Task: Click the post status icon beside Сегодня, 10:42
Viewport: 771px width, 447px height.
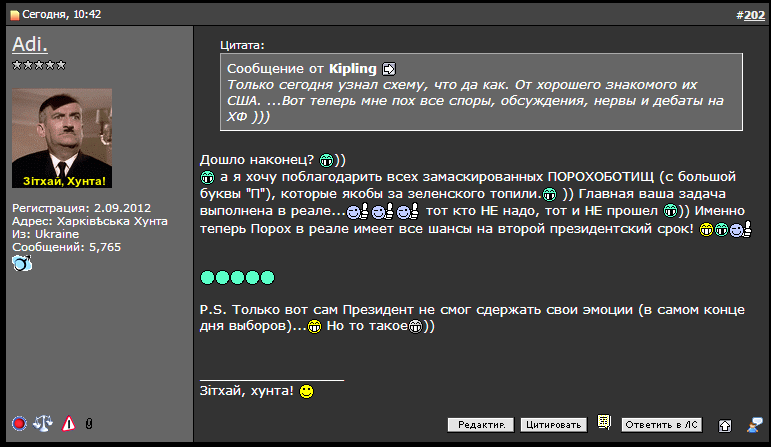Action: [x=15, y=15]
